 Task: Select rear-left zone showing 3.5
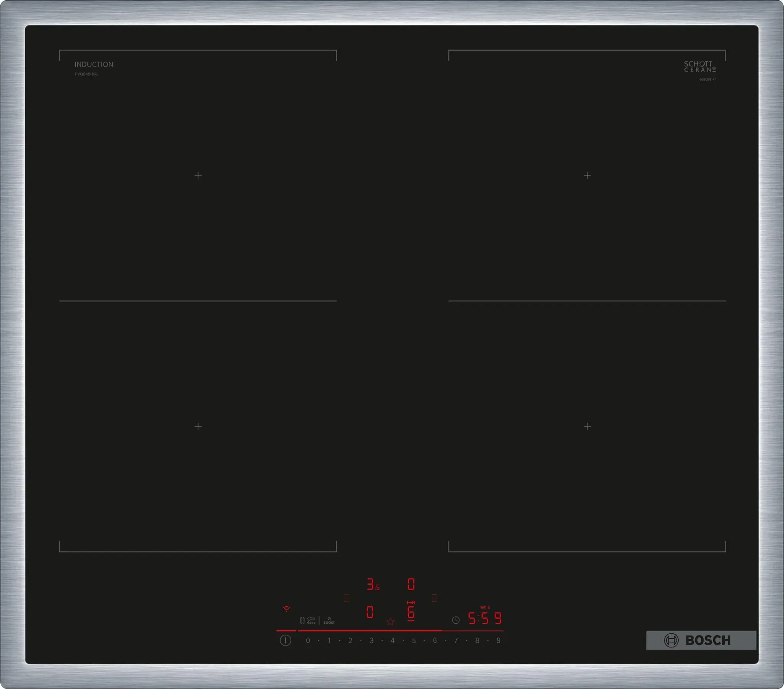pos(372,584)
